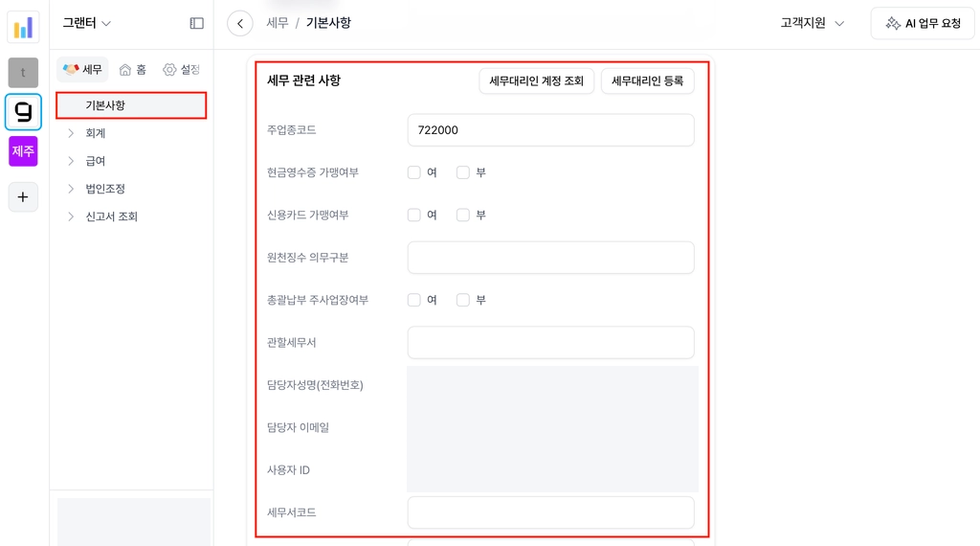Screen dimensions: 980x546
Task: Collapse the sidebar panel icon
Action: pos(196,23)
